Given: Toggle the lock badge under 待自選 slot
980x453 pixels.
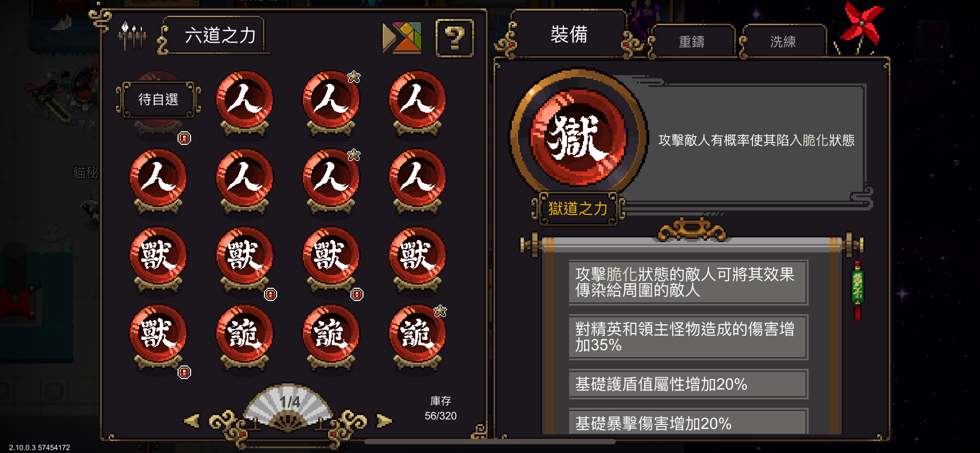Looking at the screenshot, I should click(184, 138).
